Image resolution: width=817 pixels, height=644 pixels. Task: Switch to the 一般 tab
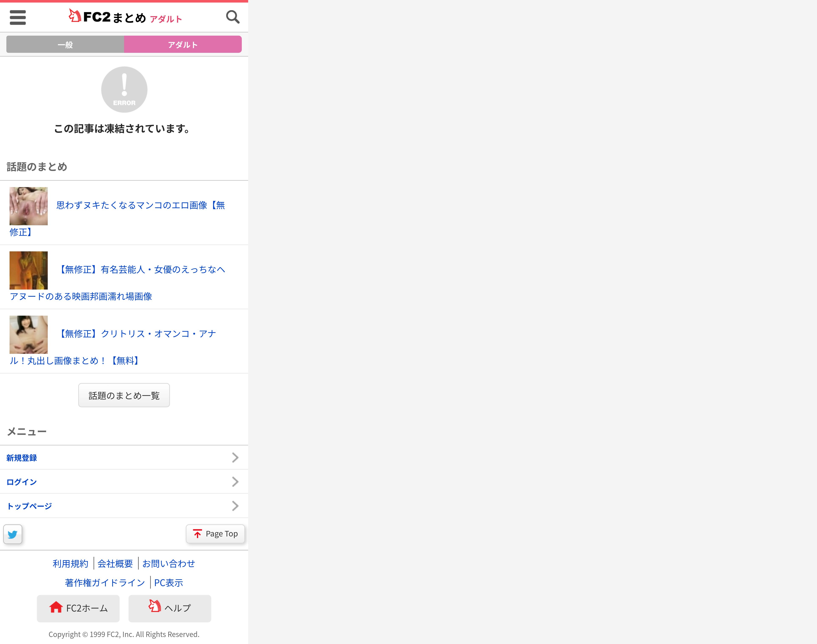[65, 45]
